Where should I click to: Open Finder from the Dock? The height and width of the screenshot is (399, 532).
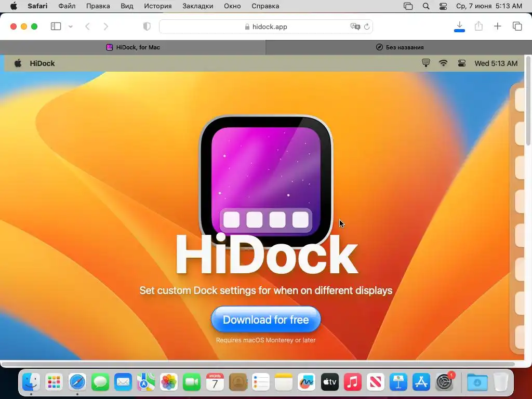pos(31,382)
